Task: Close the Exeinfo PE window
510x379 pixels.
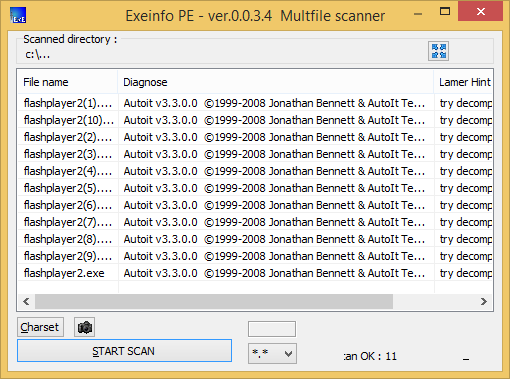Action: click(x=480, y=12)
